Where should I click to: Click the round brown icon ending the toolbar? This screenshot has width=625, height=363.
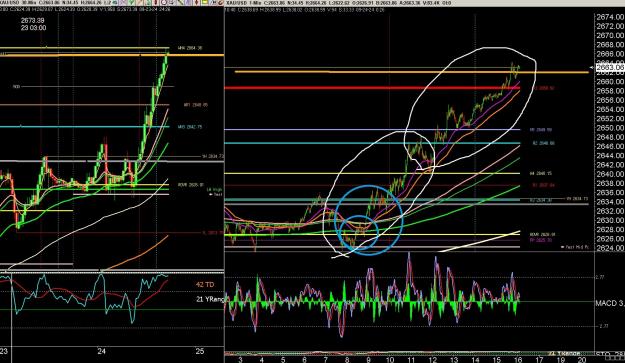220,2
